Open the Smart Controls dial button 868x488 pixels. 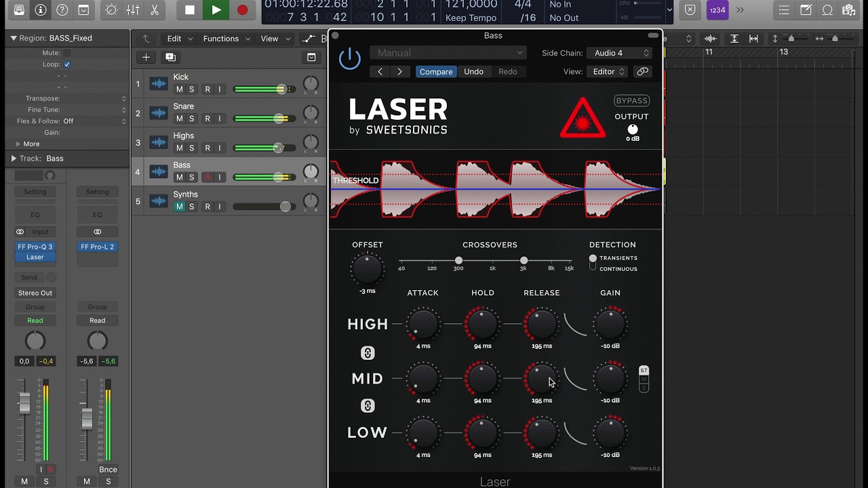(111, 10)
